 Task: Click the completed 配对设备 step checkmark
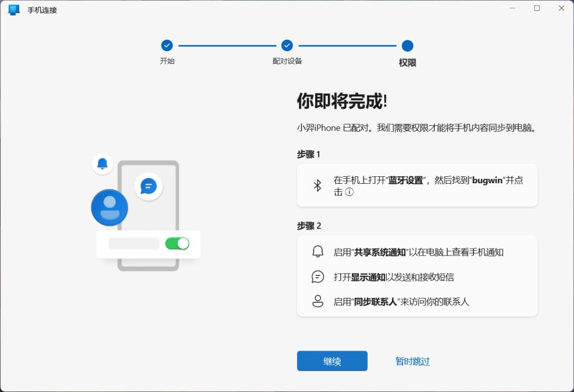click(x=287, y=46)
